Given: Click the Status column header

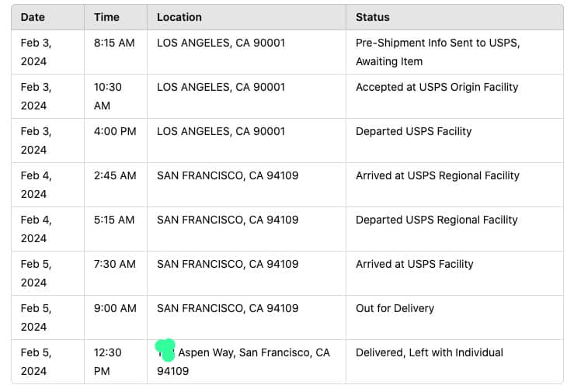Looking at the screenshot, I should pos(373,17).
